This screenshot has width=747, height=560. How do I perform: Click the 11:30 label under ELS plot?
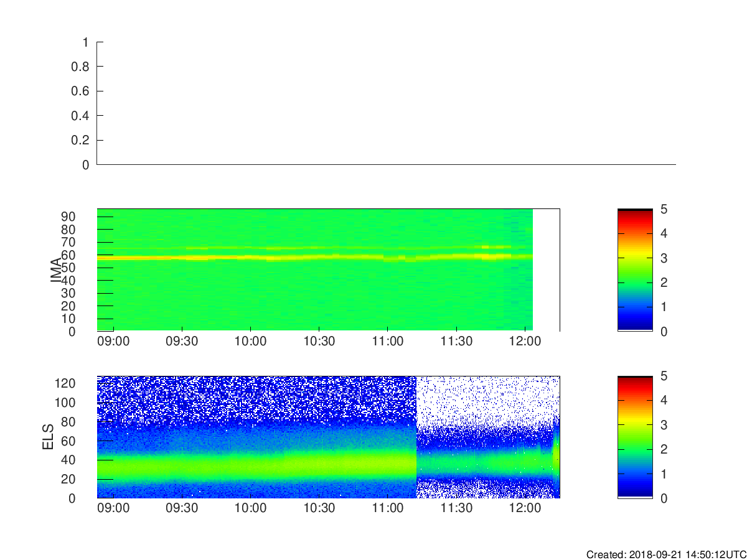point(456,508)
